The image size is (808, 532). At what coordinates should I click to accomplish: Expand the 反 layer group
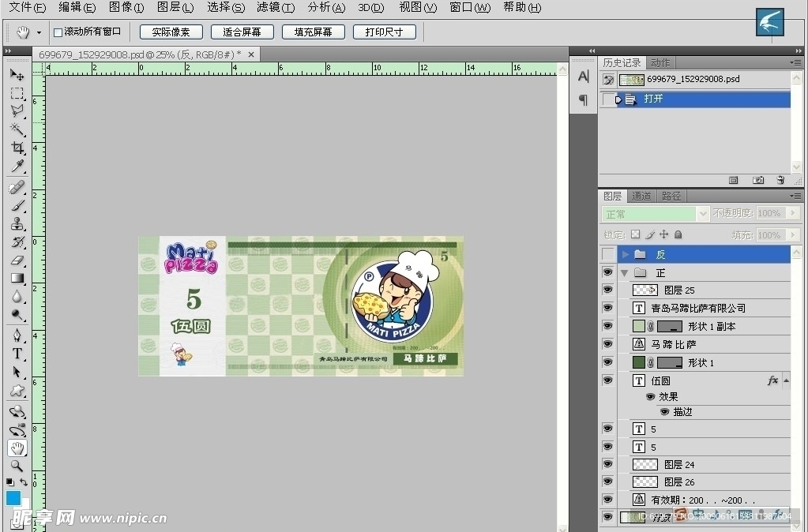[x=625, y=254]
